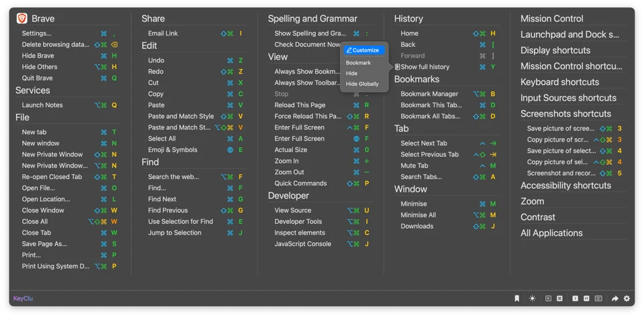Click the 'Downloads' row
Viewport: 644px width, 317px height.
pyautogui.click(x=448, y=227)
